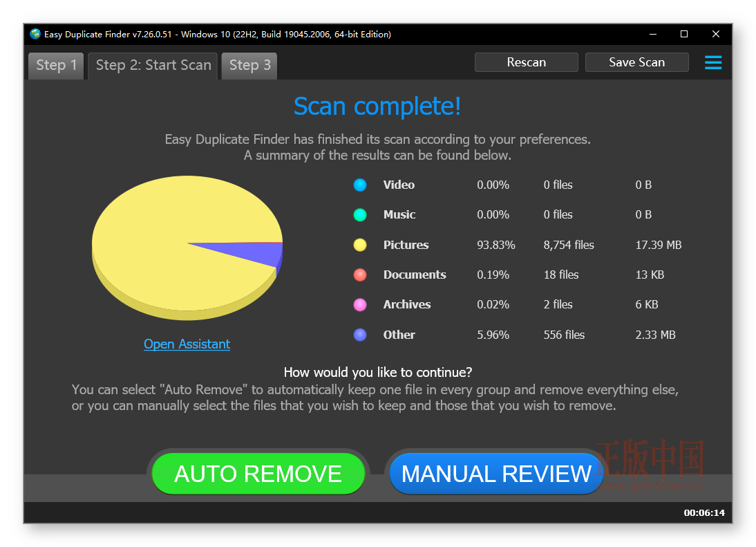Click the green Music legend dot

click(x=360, y=214)
